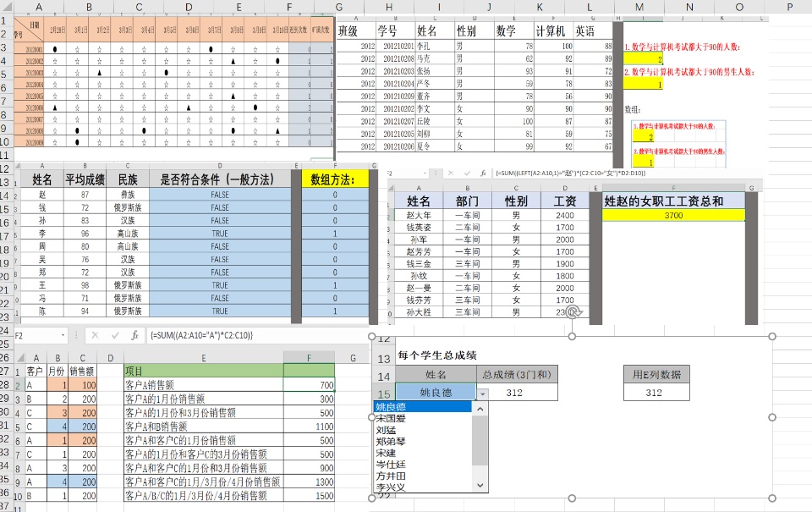Click the right-middle sizing handle of the selected picture

point(772,417)
